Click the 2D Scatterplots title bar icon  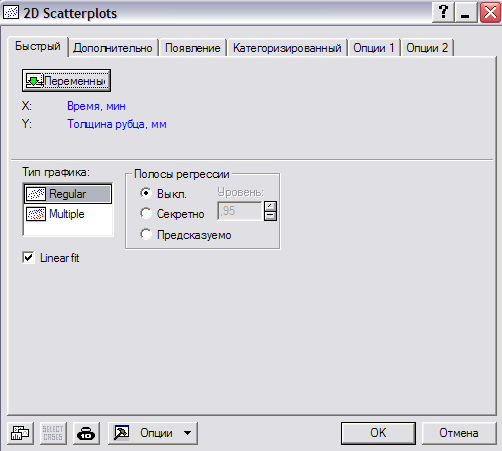click(x=11, y=12)
